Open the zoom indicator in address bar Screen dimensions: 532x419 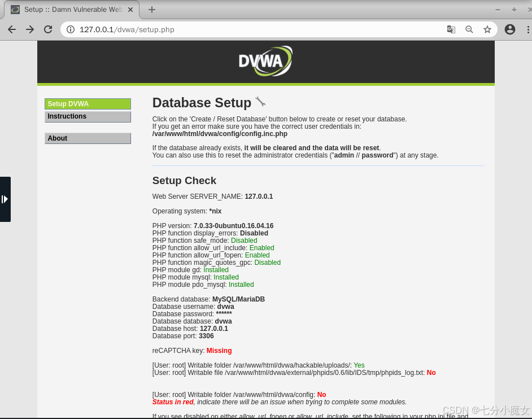point(469,29)
